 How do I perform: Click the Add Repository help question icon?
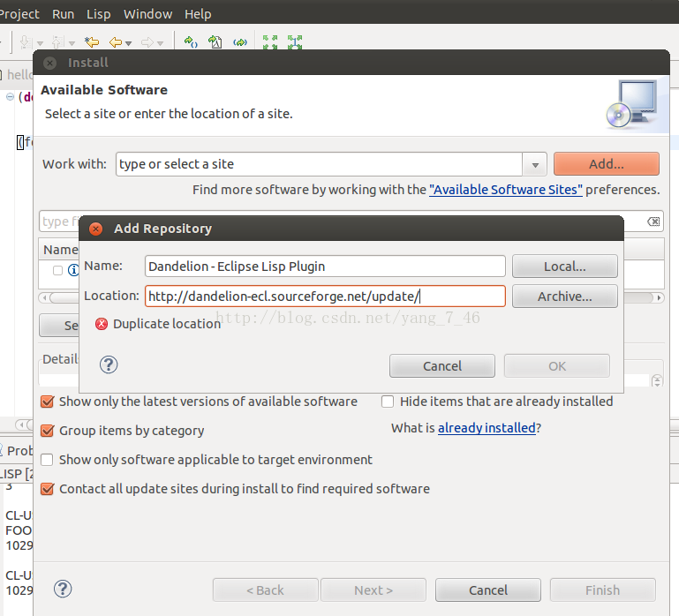click(x=109, y=364)
